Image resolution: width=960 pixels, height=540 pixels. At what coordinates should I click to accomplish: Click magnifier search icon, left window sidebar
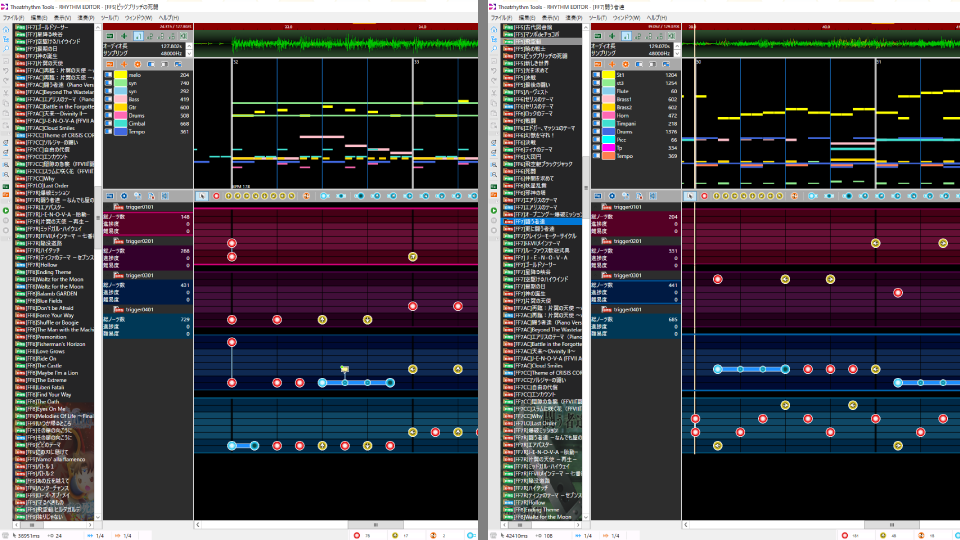pos(6,48)
